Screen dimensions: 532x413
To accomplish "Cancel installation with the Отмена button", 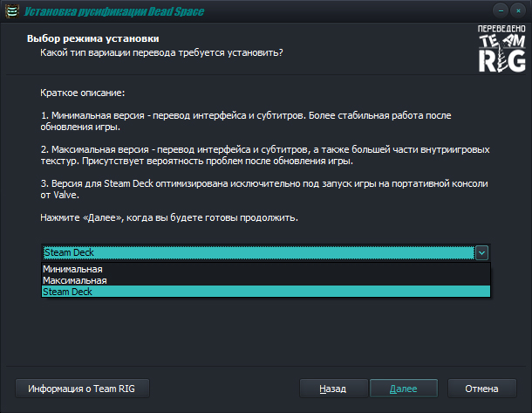I will (x=481, y=389).
